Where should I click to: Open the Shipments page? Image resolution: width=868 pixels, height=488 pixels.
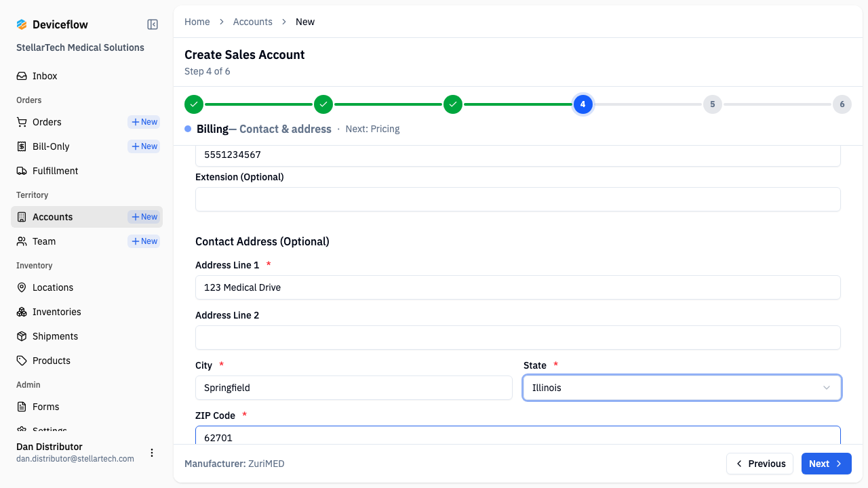55,336
